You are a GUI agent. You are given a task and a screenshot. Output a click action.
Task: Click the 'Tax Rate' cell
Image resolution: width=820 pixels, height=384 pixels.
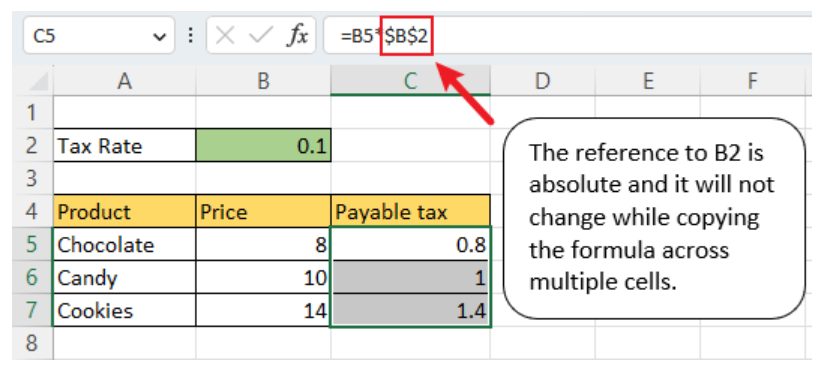coord(124,145)
